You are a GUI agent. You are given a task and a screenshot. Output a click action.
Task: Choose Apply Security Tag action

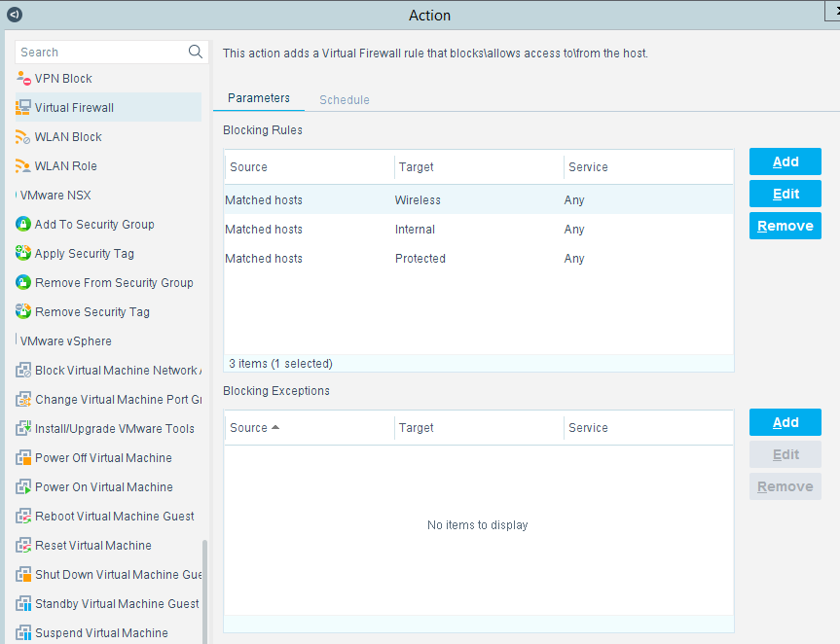click(x=108, y=253)
